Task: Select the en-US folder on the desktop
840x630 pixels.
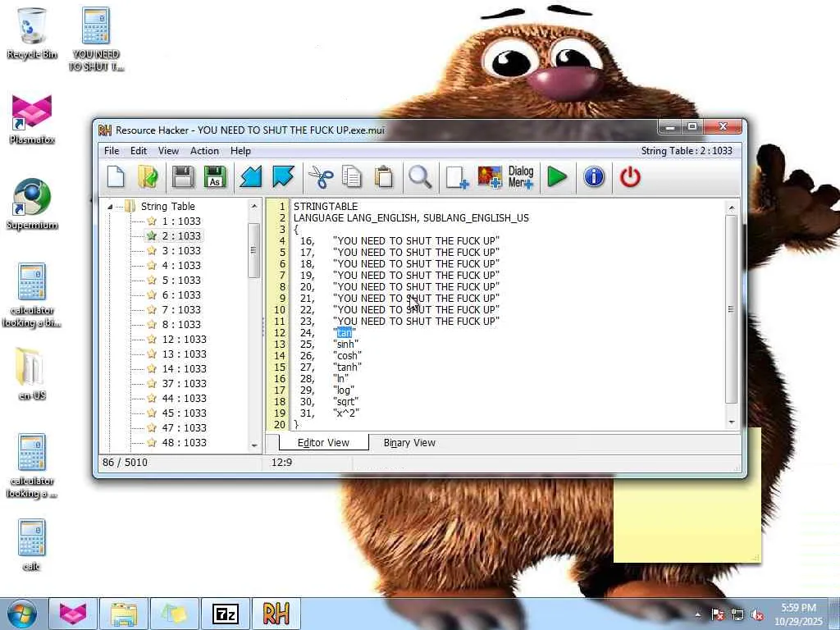Action: coord(32,374)
